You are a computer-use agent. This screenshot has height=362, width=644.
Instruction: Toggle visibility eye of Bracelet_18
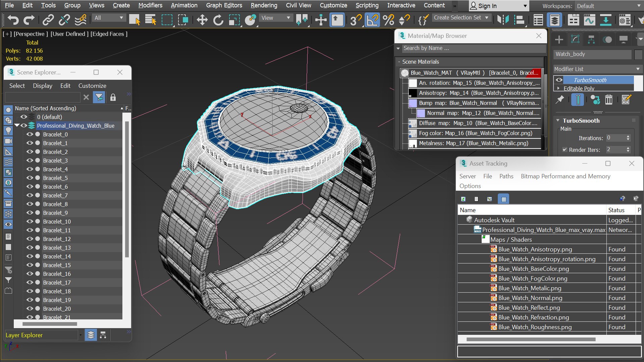coord(30,291)
